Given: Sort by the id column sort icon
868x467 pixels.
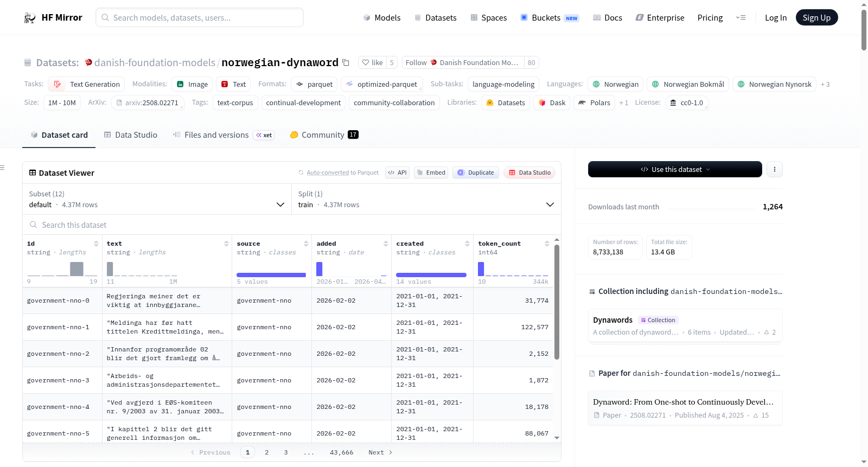Looking at the screenshot, I should pos(96,244).
